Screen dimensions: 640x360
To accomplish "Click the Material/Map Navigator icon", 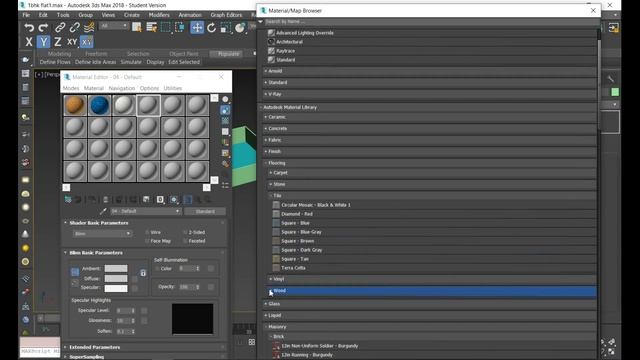I will pos(225,185).
